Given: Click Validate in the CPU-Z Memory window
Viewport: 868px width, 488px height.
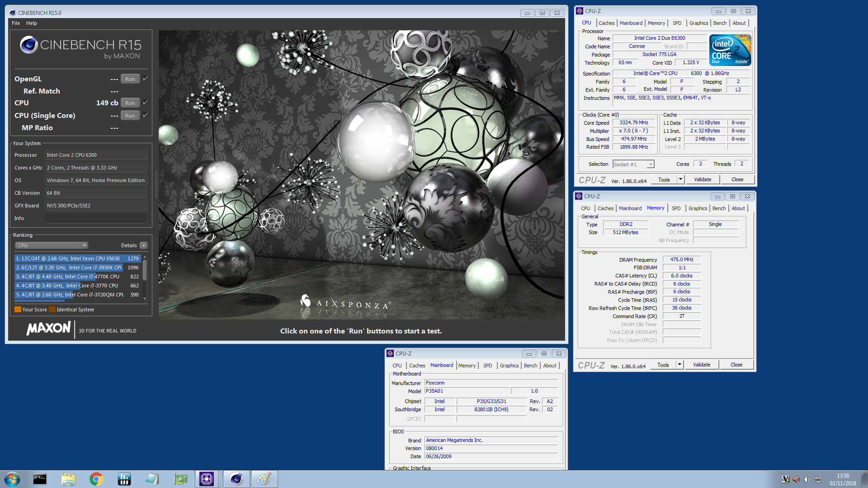Looking at the screenshot, I should tap(702, 365).
